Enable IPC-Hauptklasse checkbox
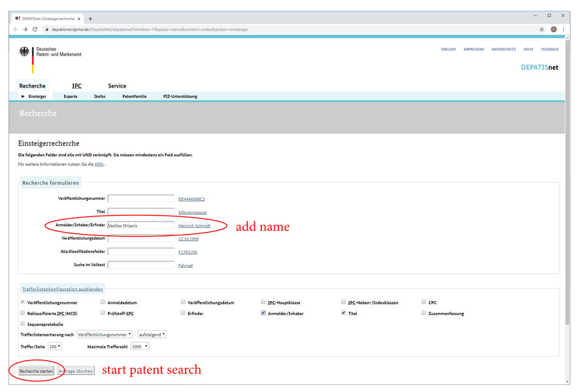This screenshot has width=579, height=392. tap(263, 302)
